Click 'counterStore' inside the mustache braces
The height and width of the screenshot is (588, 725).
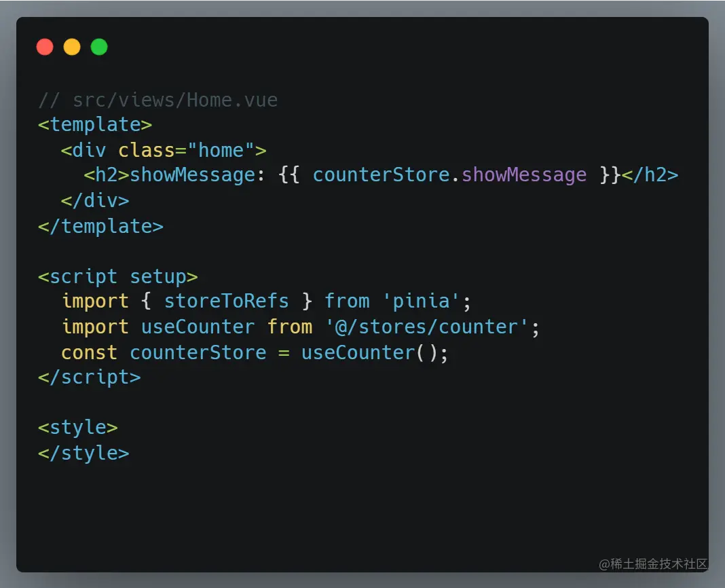tap(381, 175)
